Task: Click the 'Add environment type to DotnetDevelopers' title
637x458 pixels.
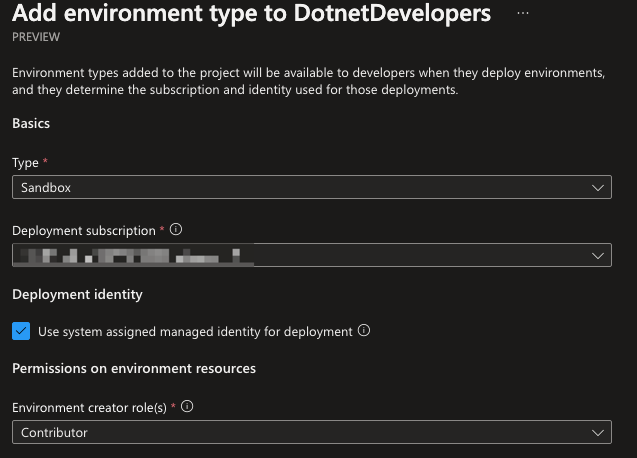Action: click(x=251, y=14)
